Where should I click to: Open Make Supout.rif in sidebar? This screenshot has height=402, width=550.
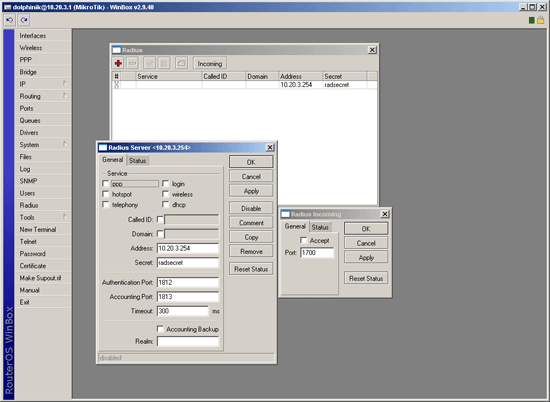click(42, 278)
